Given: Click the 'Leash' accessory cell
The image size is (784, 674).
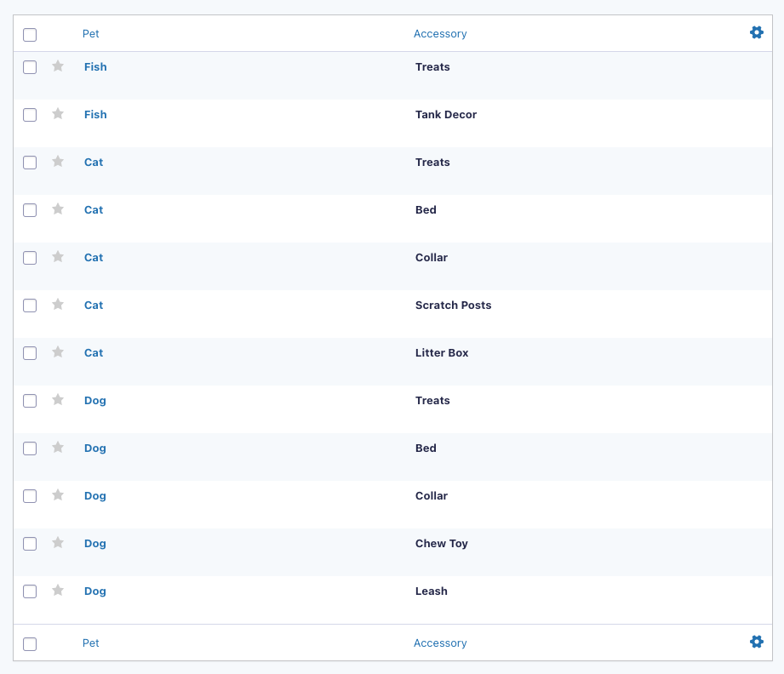Looking at the screenshot, I should [431, 591].
